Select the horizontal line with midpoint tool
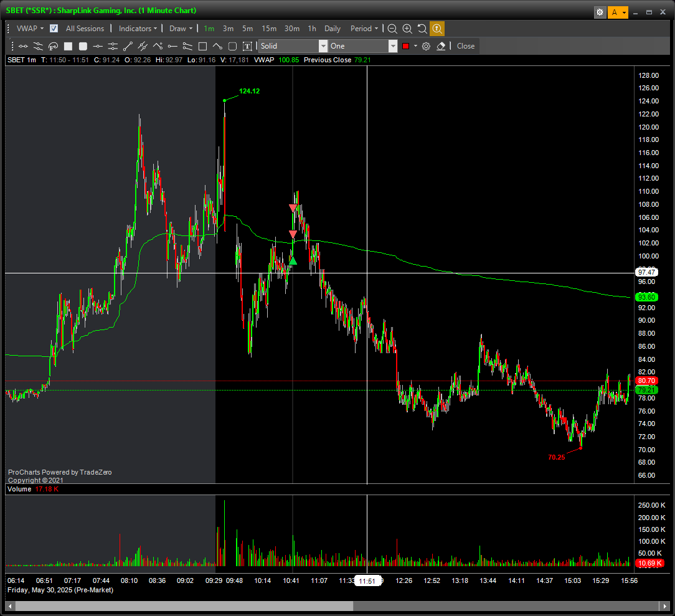675x616 pixels. [x=98, y=46]
